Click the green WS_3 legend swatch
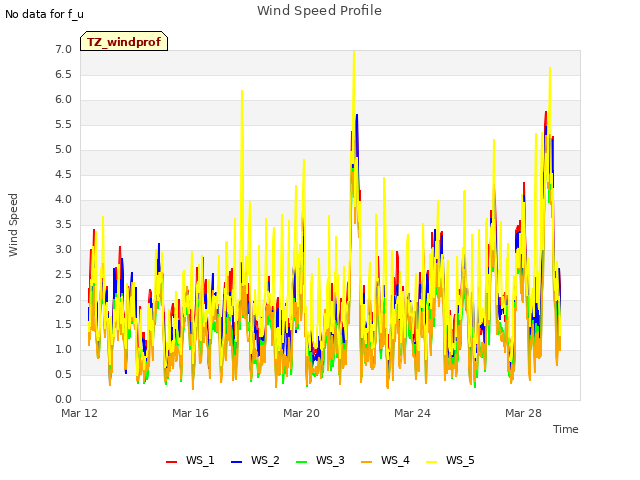This screenshot has height=480, width=640. point(301,462)
